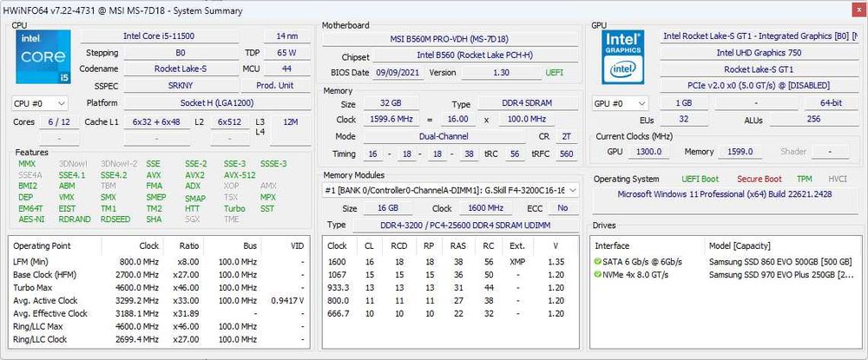Click the L2 cache 6x512 value

click(x=231, y=121)
